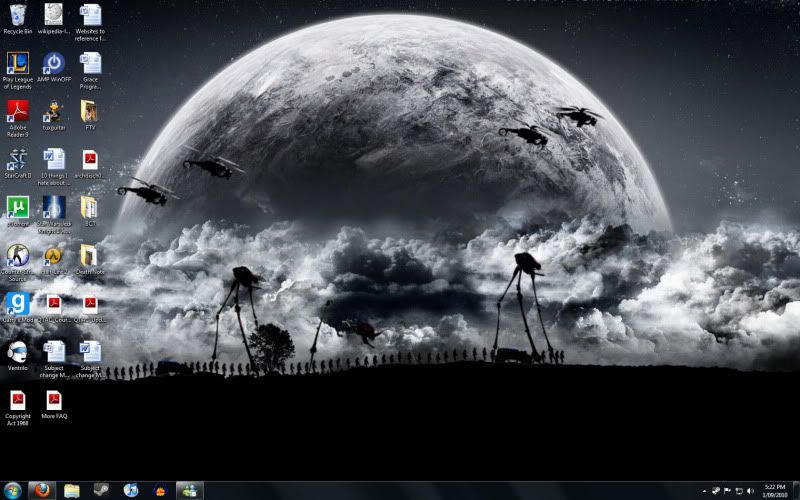Click the volume speaker tray icon
Image resolution: width=800 pixels, height=500 pixels.
749,491
